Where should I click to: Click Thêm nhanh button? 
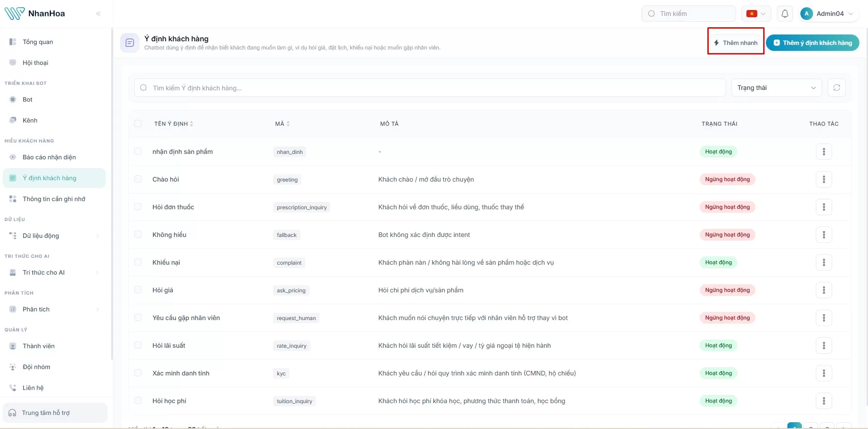pyautogui.click(x=736, y=43)
